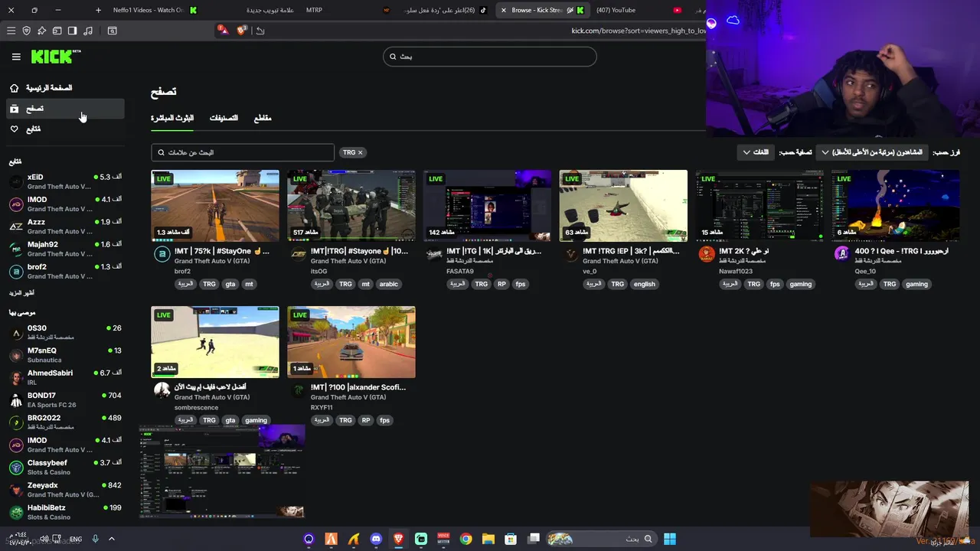Click the microphone icon in system tray
Image resolution: width=980 pixels, height=551 pixels.
click(x=95, y=539)
